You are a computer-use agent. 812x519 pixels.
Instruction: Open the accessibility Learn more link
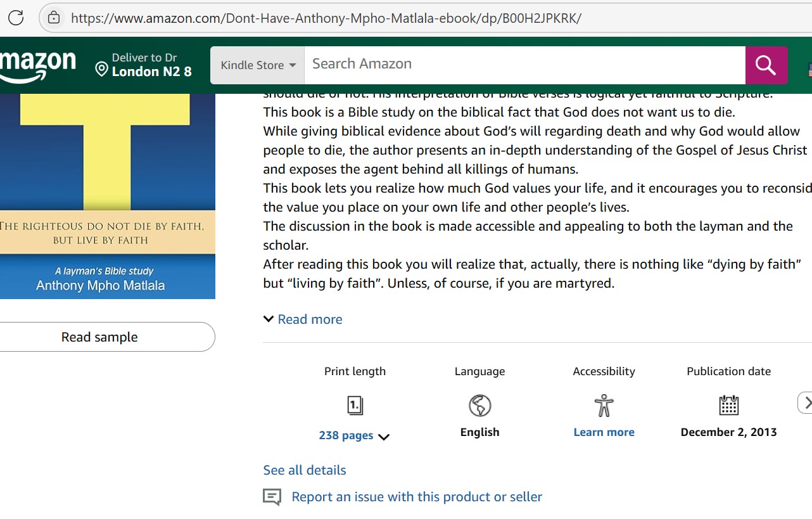coord(604,432)
